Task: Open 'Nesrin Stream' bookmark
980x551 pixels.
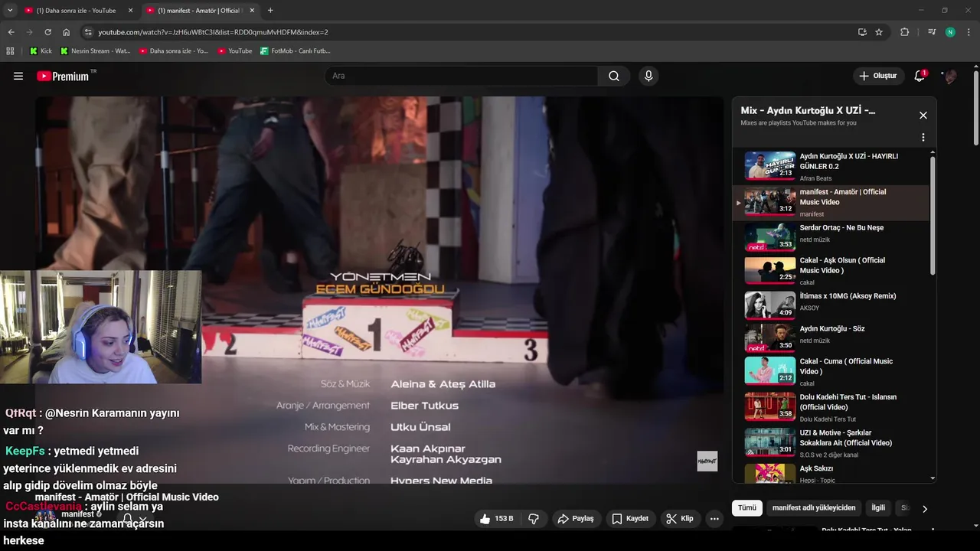Action: [x=96, y=51]
